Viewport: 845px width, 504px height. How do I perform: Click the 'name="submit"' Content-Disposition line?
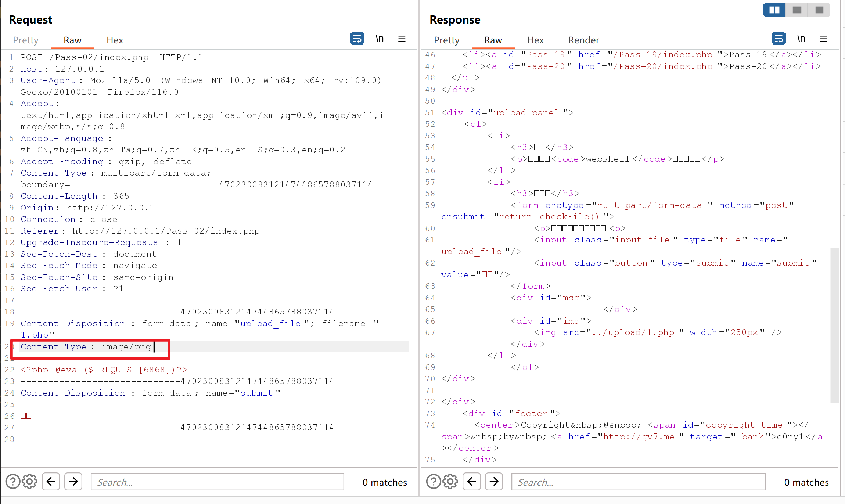(151, 393)
